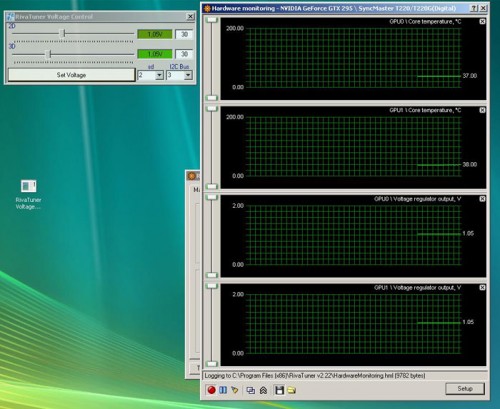Grab the bottom range handle of GPU1 voltage graph
The height and width of the screenshot is (409, 500).
tap(212, 364)
